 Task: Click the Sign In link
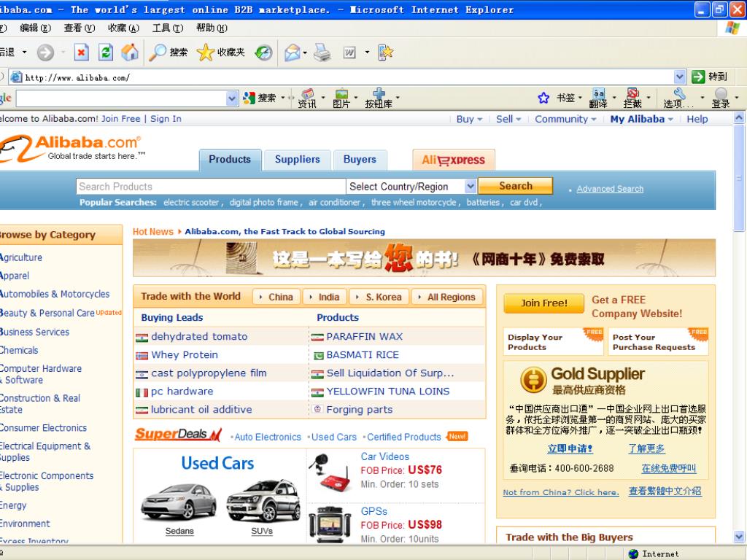pyautogui.click(x=166, y=119)
